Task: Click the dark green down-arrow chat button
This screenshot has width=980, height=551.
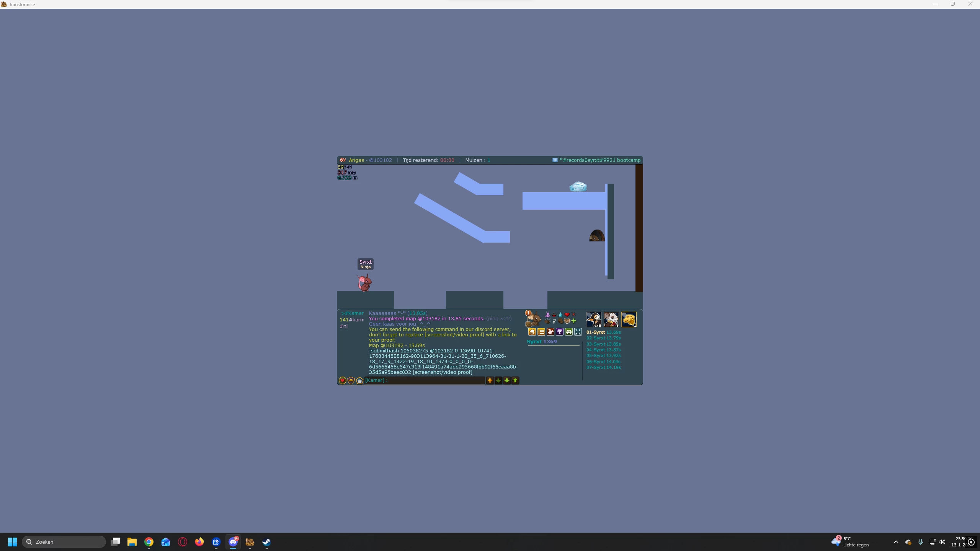Action: click(498, 380)
